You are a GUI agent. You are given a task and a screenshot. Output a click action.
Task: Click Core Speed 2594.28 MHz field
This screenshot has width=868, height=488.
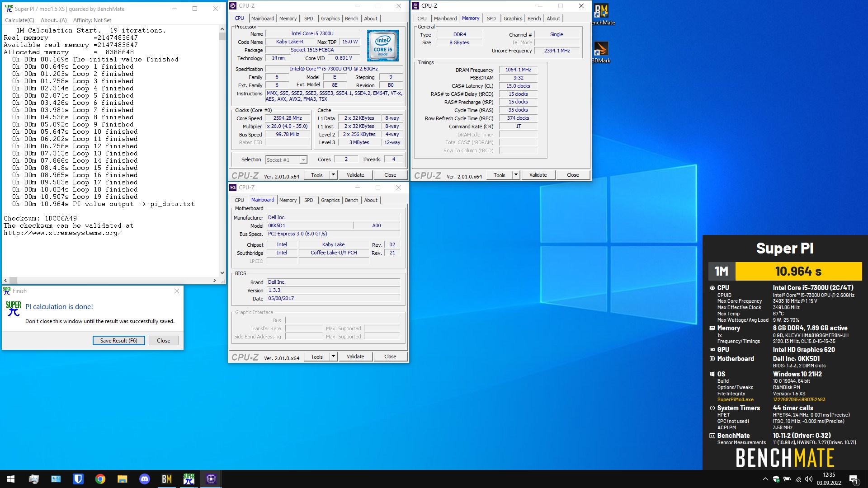288,118
